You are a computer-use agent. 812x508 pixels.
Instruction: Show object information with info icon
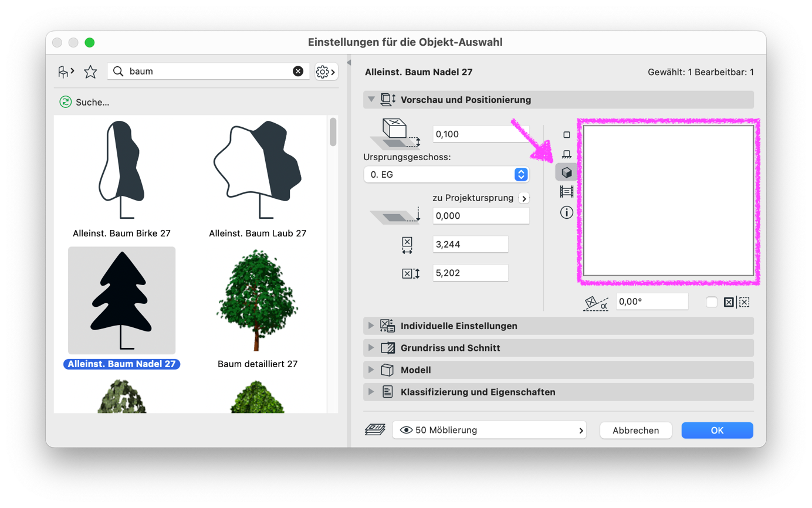[567, 212]
